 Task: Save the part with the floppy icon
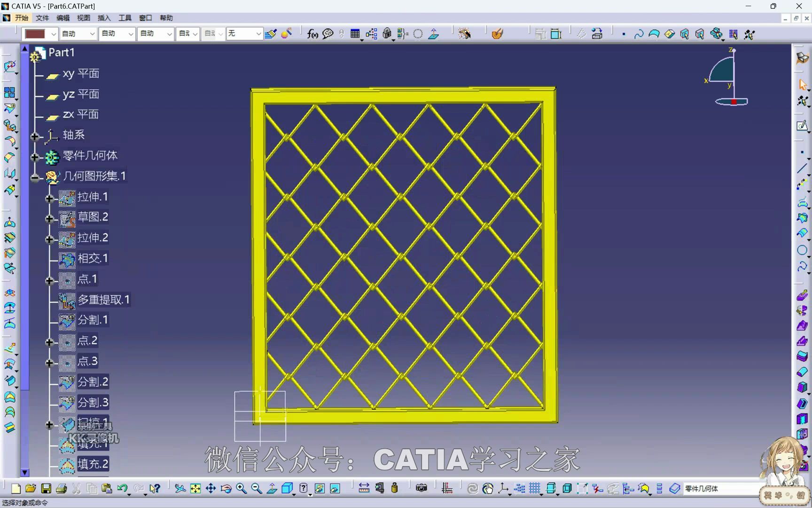46,489
